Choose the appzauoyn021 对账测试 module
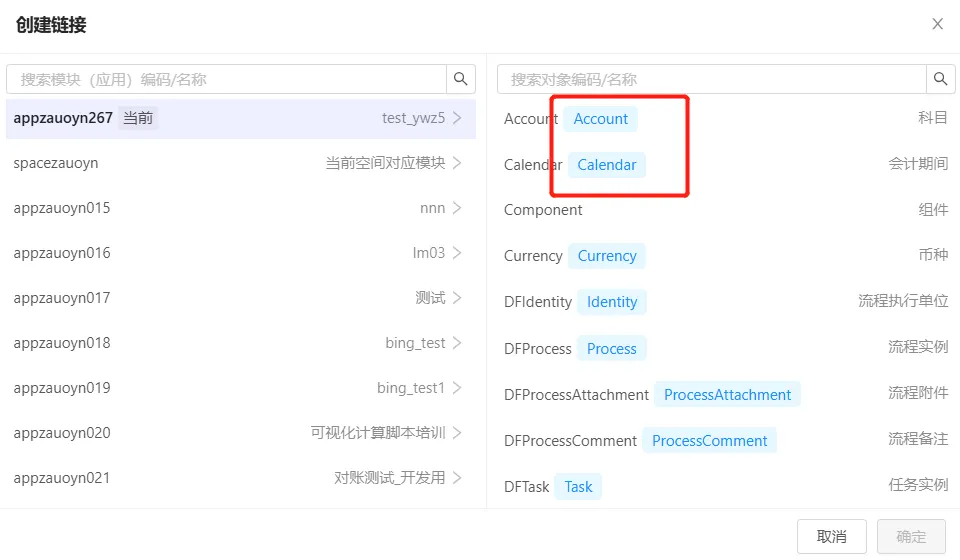Screen dimensions: 960x560 tap(238, 478)
